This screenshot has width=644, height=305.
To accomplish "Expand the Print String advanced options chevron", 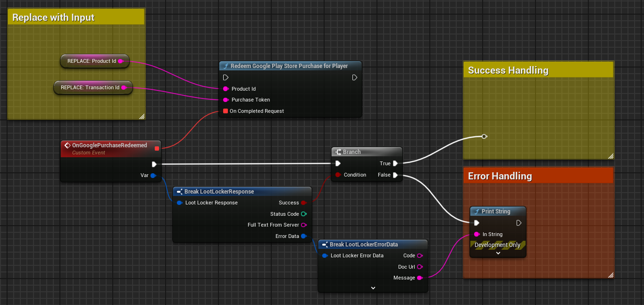I will pos(498,253).
